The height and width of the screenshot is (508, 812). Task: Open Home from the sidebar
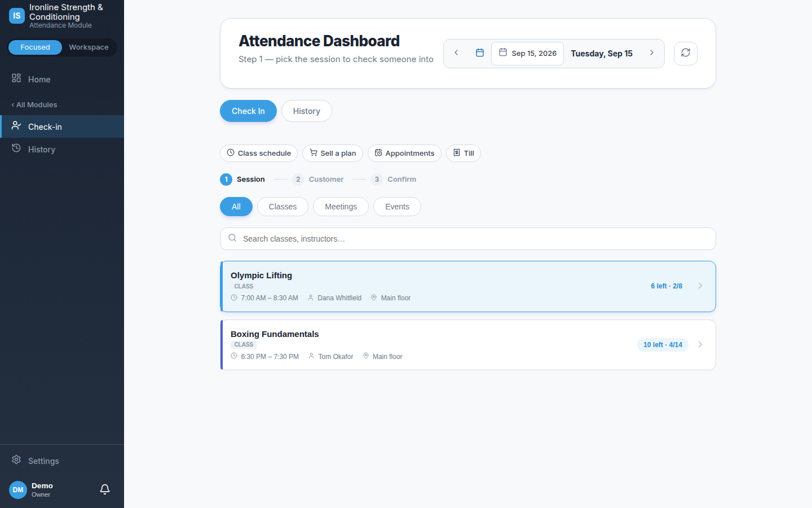[62, 79]
